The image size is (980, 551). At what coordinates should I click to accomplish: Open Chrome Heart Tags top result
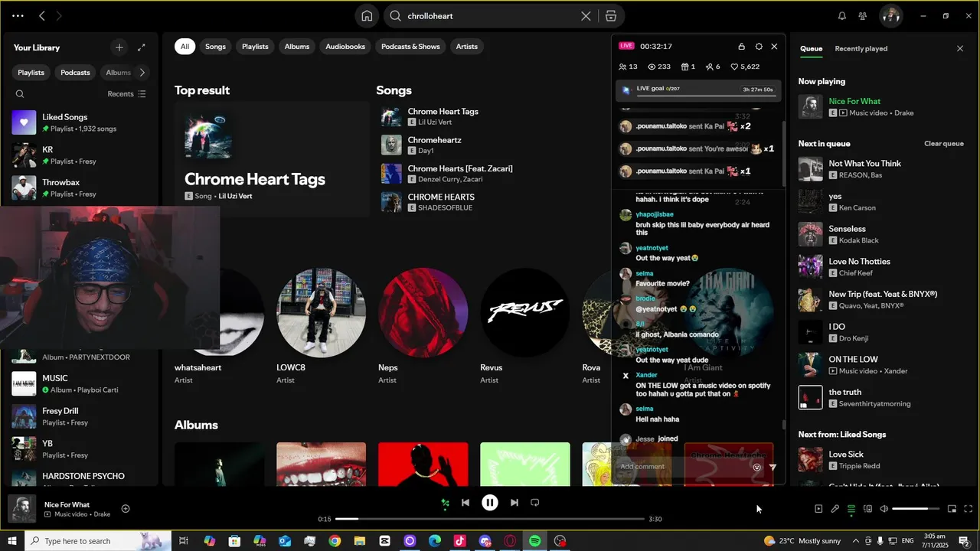point(271,159)
